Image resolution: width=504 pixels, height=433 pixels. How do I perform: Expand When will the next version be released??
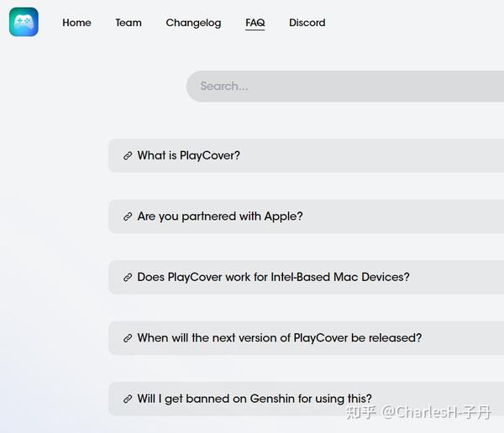[x=307, y=338]
